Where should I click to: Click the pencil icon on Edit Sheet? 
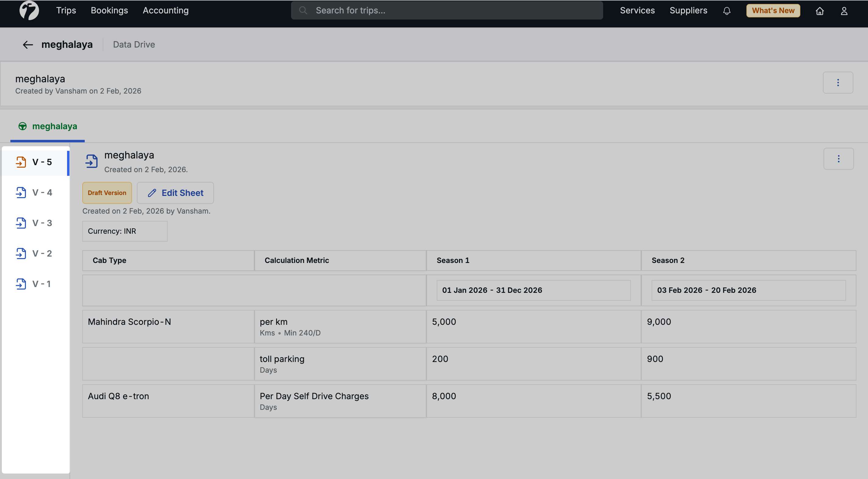(152, 193)
